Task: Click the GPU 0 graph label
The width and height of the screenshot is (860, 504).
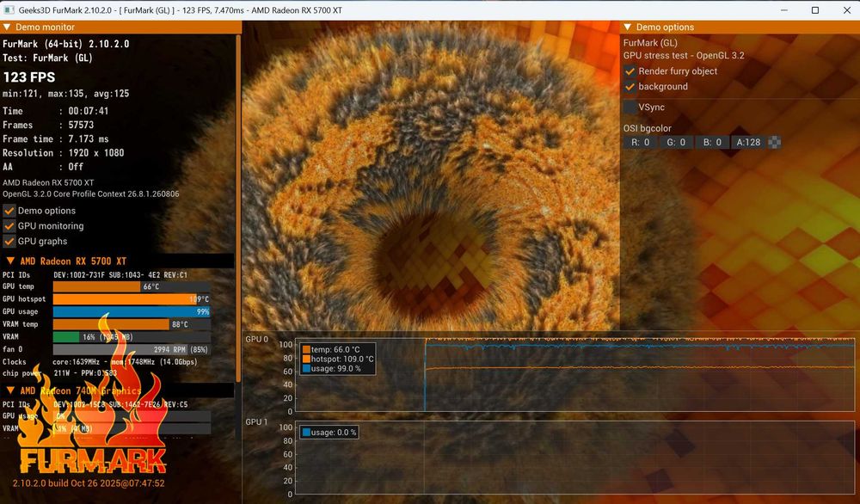Action: pos(256,340)
